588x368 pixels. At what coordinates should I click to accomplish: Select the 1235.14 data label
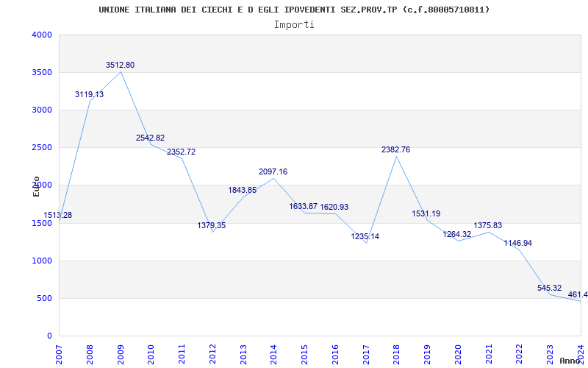click(x=365, y=236)
